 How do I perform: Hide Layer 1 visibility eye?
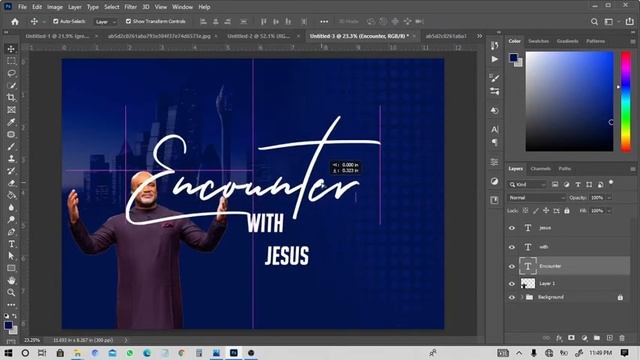[x=512, y=284]
